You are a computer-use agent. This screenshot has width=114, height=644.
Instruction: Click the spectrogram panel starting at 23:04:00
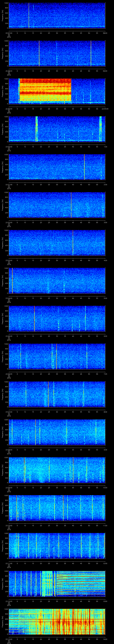pos(57,280)
